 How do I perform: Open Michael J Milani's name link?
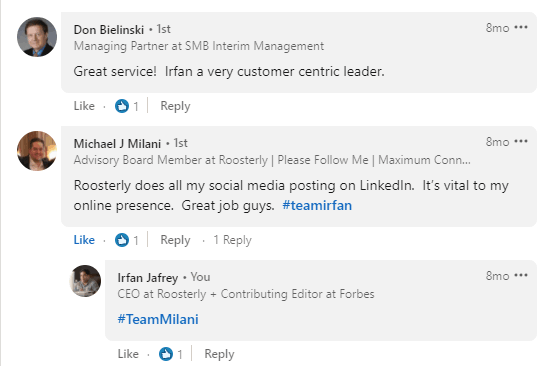pos(117,144)
